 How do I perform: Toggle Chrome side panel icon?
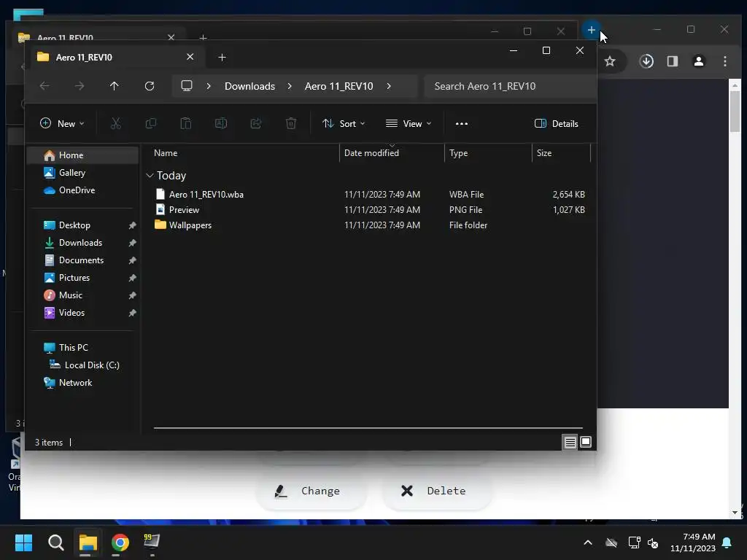tap(673, 61)
